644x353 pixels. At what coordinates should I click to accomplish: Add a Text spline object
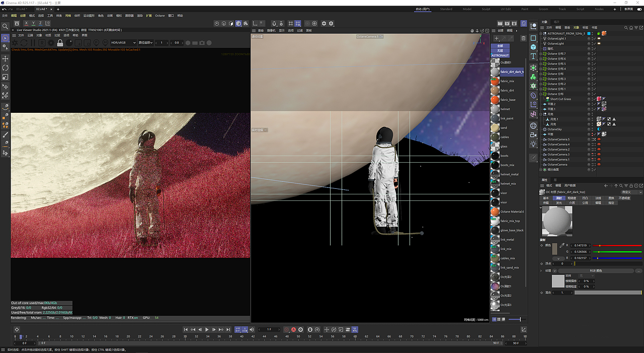tap(533, 56)
